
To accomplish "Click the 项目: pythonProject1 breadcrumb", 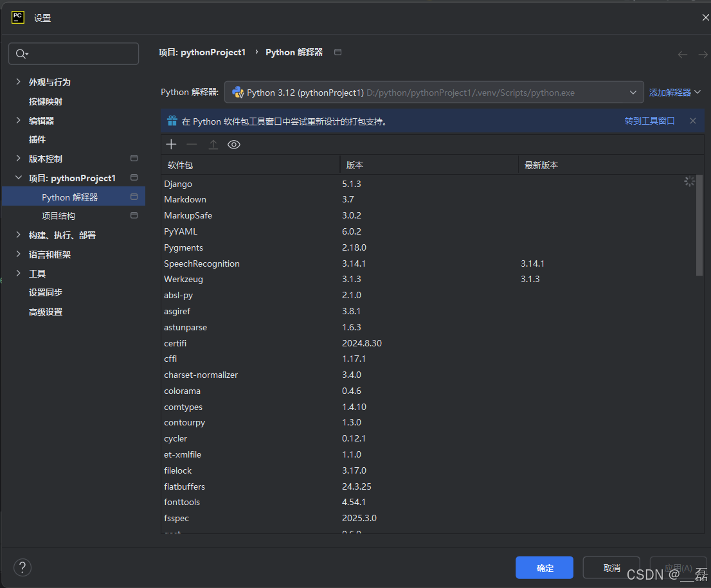I will [202, 52].
